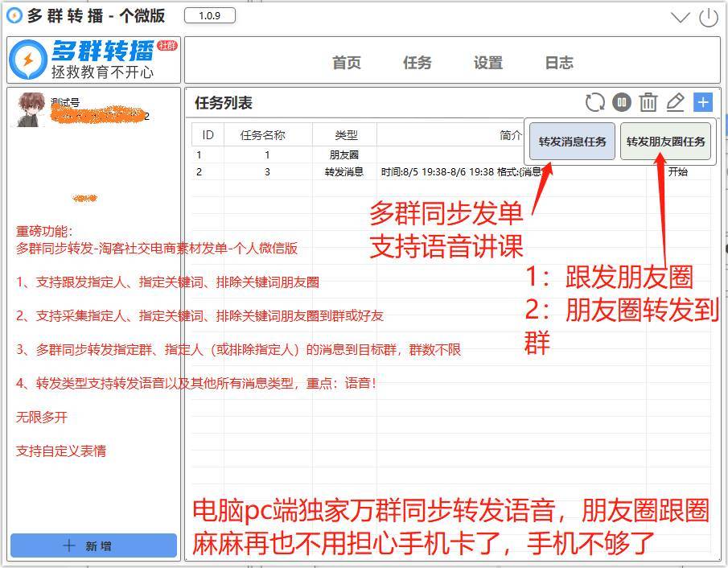Click the 任务名称 column header
728x568 pixels.
tap(263, 135)
